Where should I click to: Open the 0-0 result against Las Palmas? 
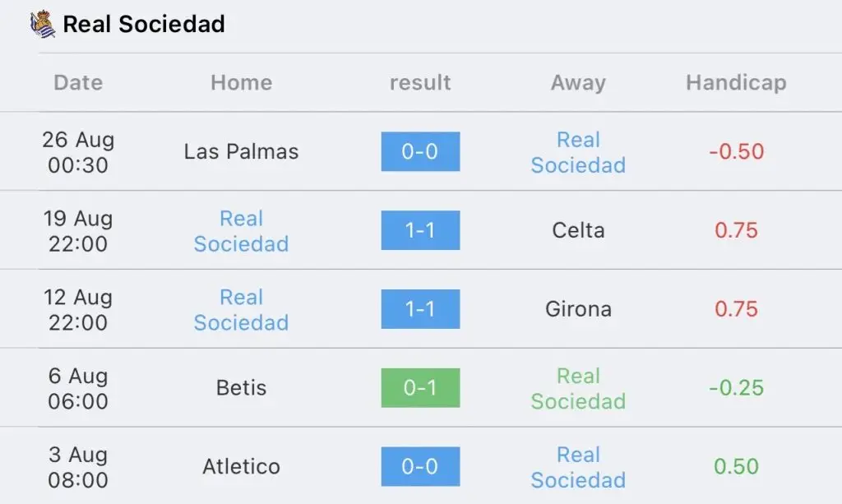(420, 151)
